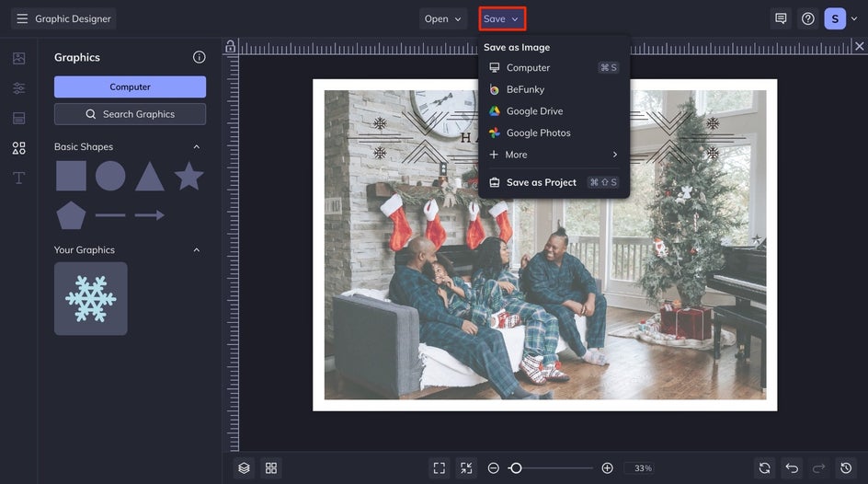Close the rulers with the X icon
The image size is (868, 484).
tap(859, 46)
